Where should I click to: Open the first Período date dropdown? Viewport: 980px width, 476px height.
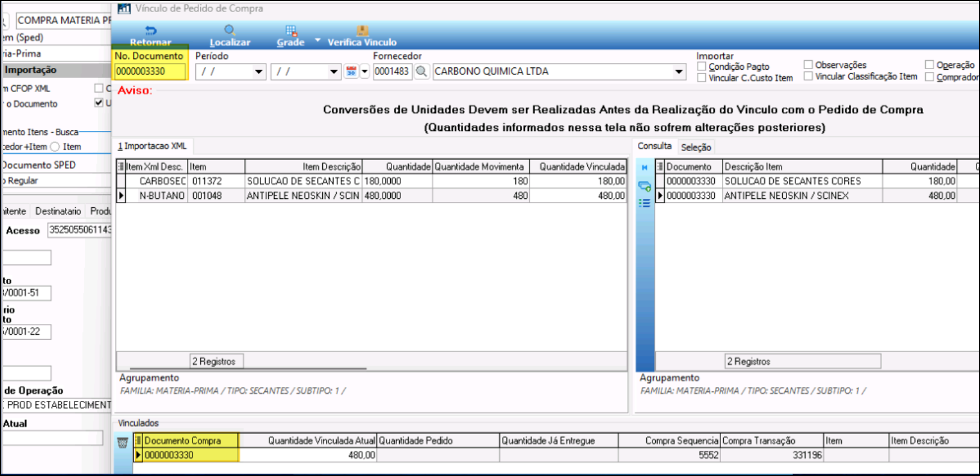(x=259, y=72)
